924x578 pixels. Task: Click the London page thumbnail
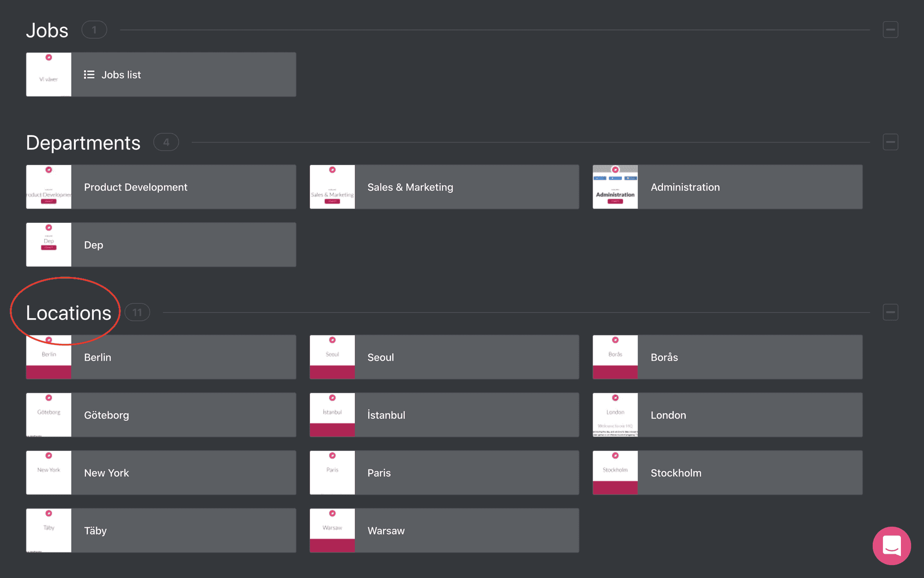(615, 415)
